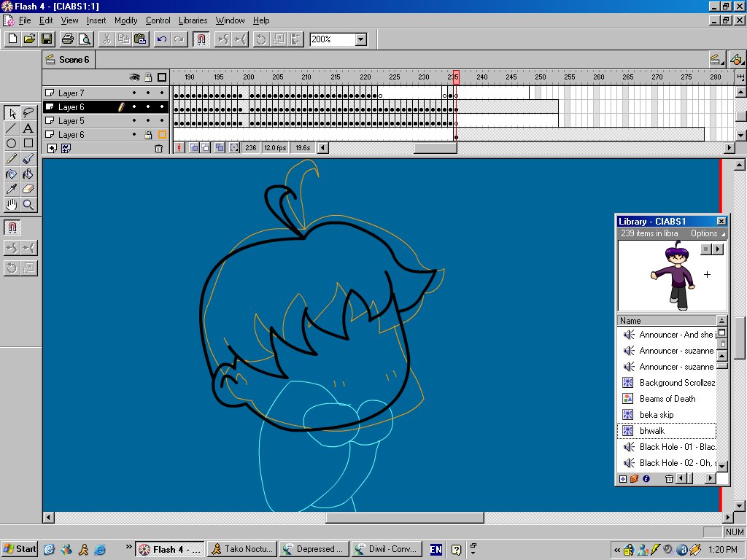
Task: Toggle the onion skin button
Action: tap(195, 148)
